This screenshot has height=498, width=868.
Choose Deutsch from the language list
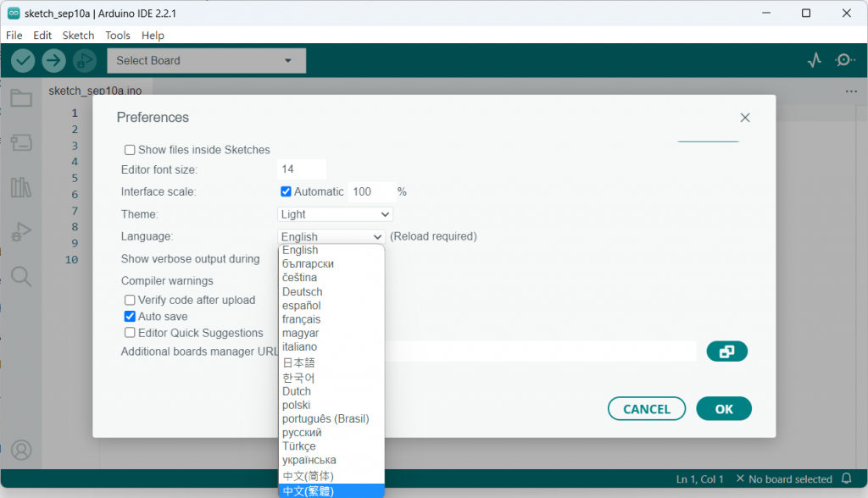pyautogui.click(x=331, y=291)
